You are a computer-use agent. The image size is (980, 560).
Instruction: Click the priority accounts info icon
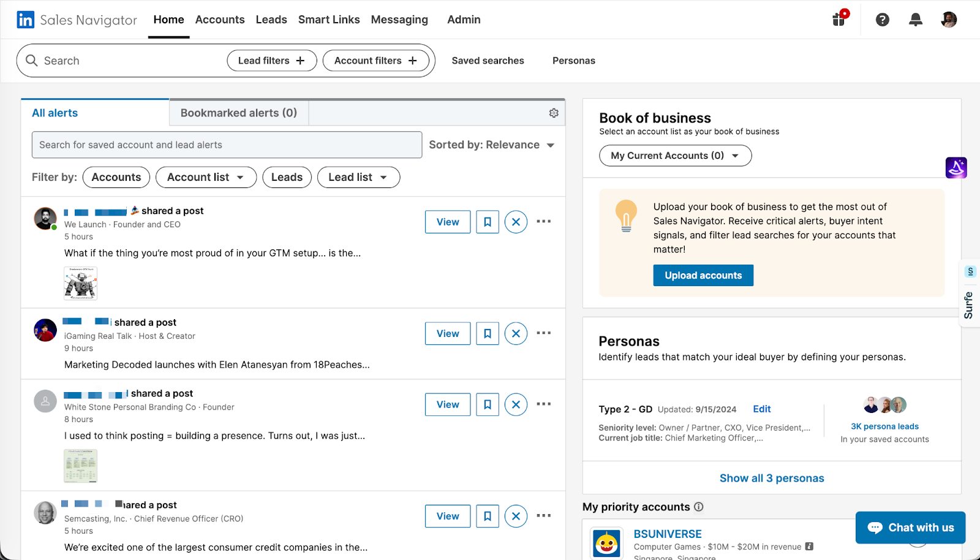click(699, 507)
